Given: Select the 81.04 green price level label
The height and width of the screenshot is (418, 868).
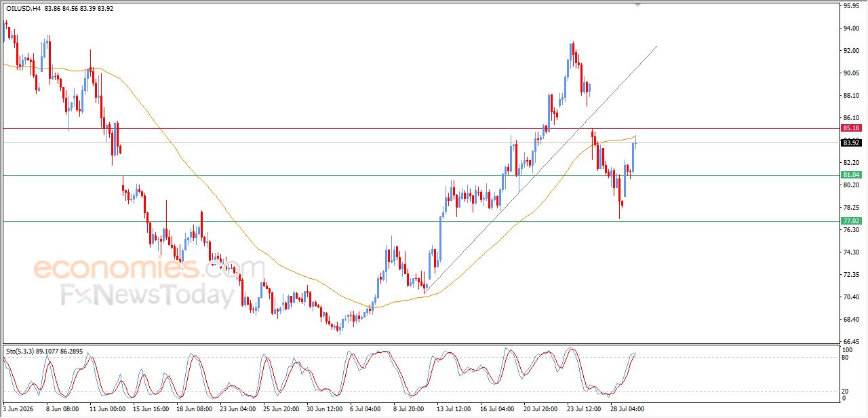Looking at the screenshot, I should coord(851,175).
